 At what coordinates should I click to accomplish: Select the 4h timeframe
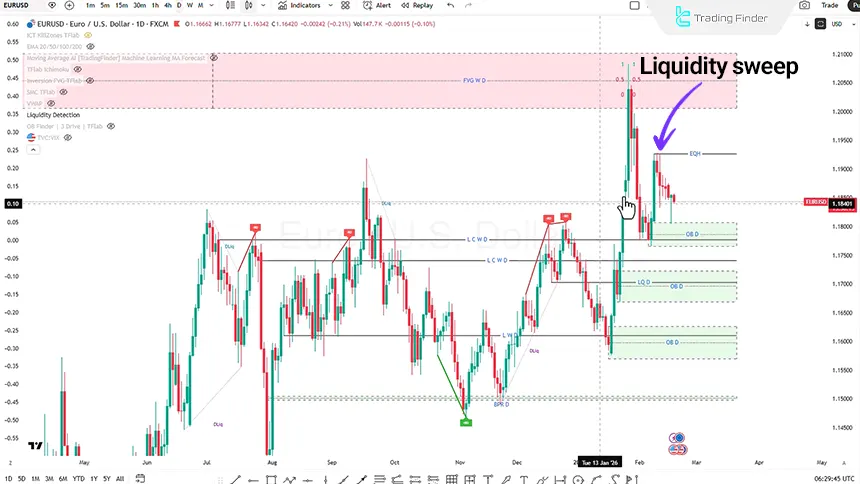[x=168, y=5]
